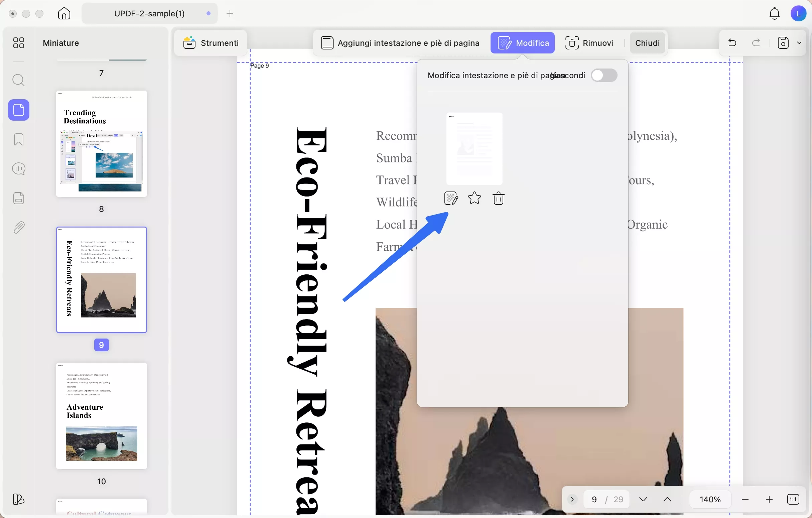
Task: Click Rimuovi to remove header and footer
Action: [590, 43]
